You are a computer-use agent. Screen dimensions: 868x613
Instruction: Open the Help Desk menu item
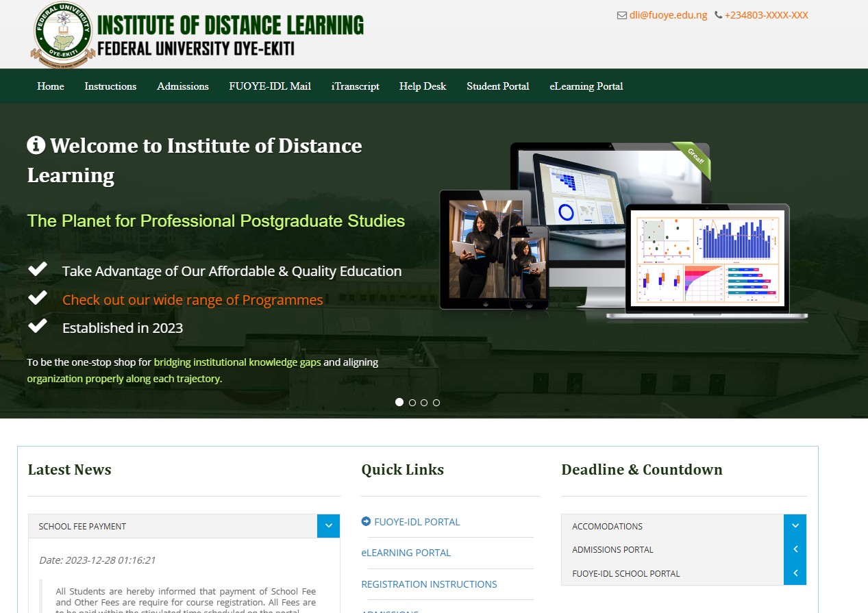[x=423, y=86]
